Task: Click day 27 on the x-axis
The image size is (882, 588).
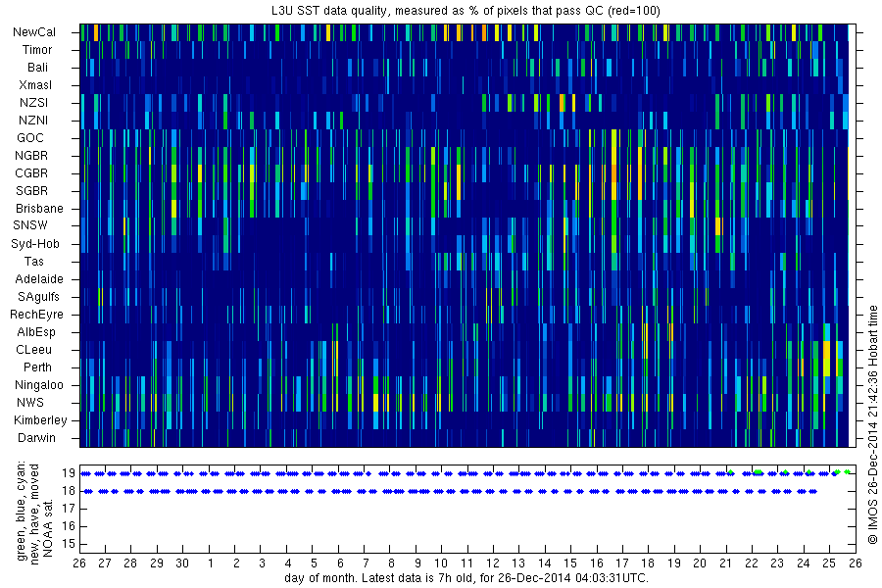Action: click(105, 563)
